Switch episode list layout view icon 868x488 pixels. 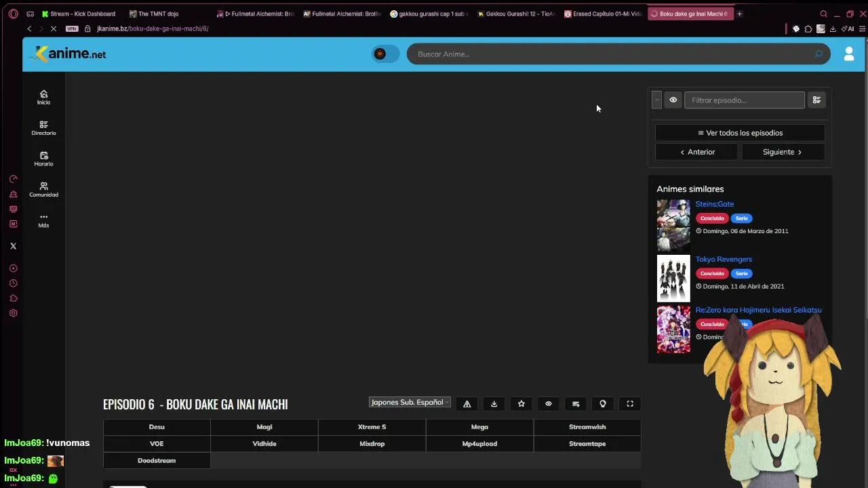[x=816, y=100]
